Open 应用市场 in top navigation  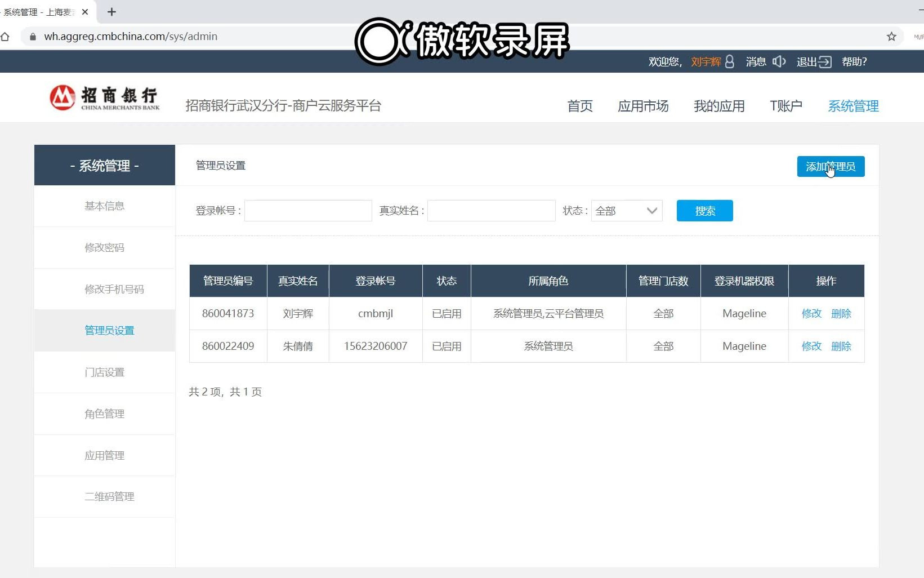pyautogui.click(x=643, y=106)
